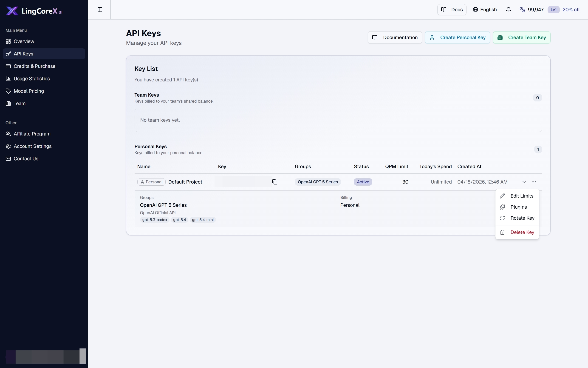Open Affiliate Program page
The width and height of the screenshot is (588, 368).
pyautogui.click(x=44, y=134)
